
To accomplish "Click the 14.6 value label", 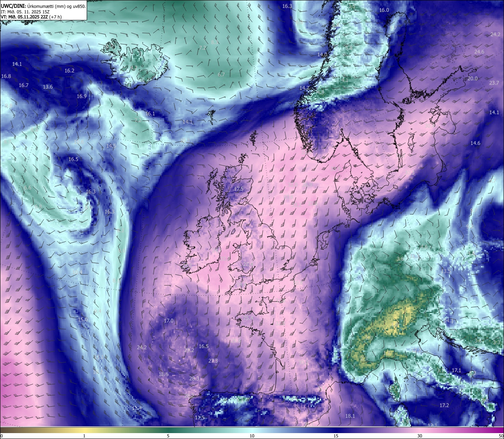I will (475, 143).
